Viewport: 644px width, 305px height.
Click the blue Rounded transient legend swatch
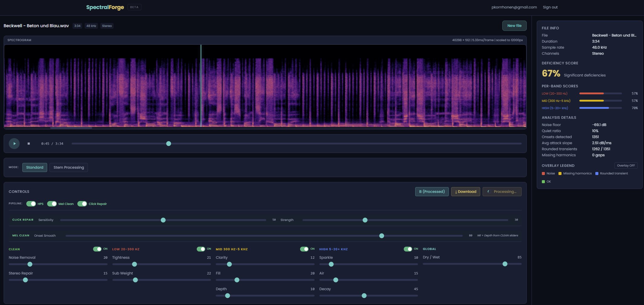[x=596, y=173]
